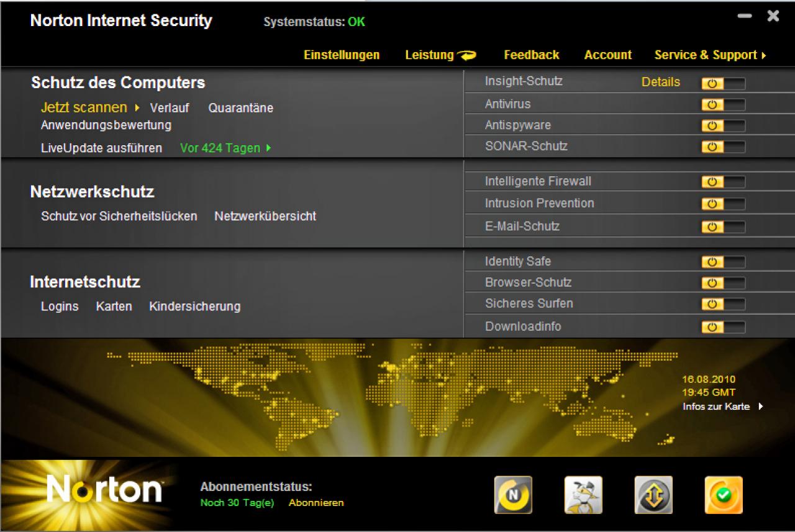
Task: Expand the Jetzt scannen arrow
Action: tap(137, 108)
